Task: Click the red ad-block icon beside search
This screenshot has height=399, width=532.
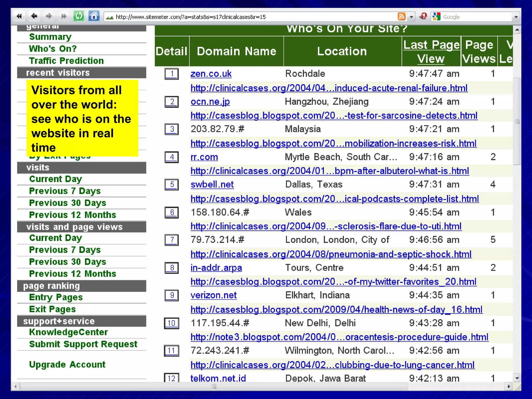Action: [x=423, y=16]
